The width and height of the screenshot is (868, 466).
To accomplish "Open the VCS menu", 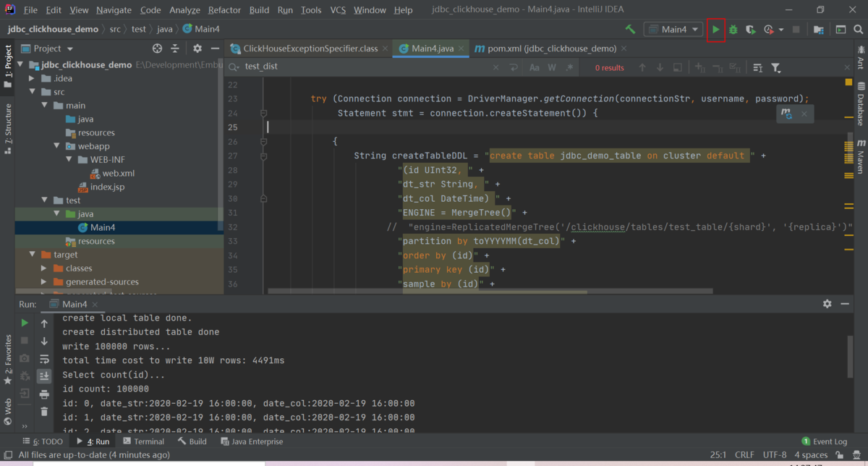I will [x=338, y=10].
